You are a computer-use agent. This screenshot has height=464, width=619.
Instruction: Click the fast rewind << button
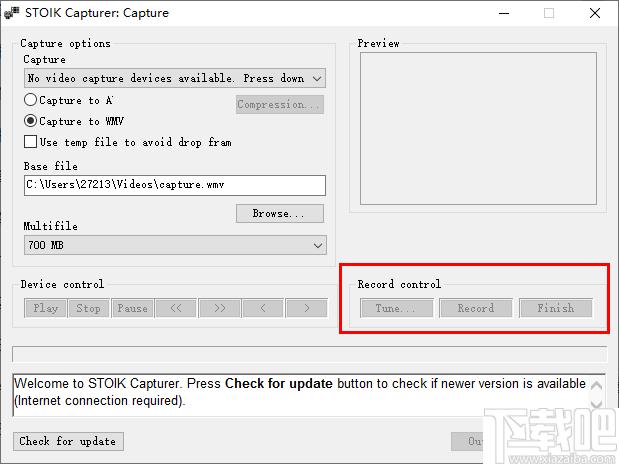176,308
